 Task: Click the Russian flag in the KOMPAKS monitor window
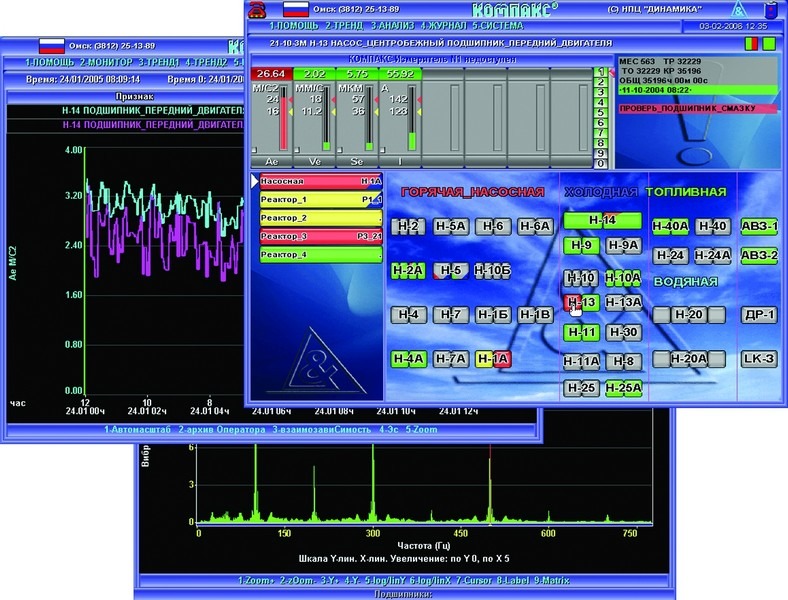click(296, 10)
